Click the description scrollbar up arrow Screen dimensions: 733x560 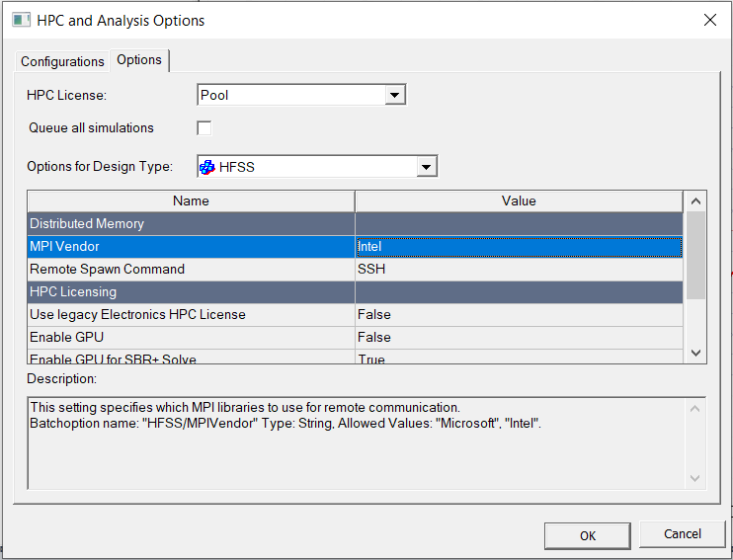click(x=695, y=409)
